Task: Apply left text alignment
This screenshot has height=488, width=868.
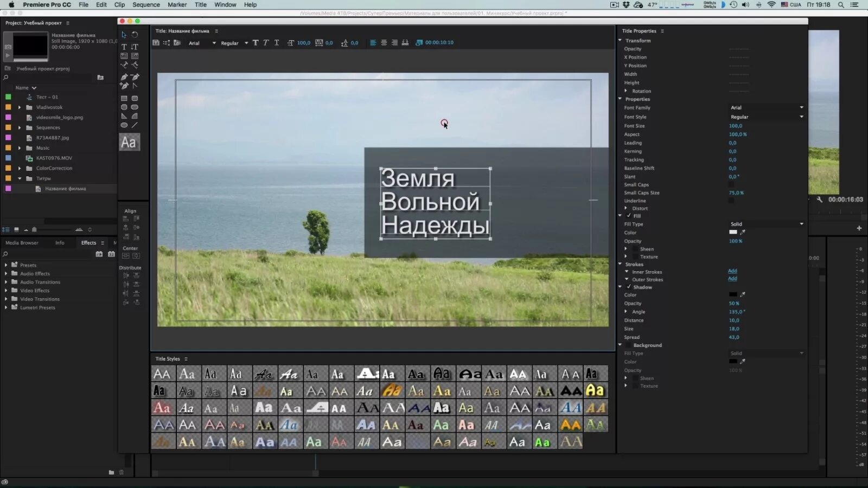Action: click(x=373, y=42)
